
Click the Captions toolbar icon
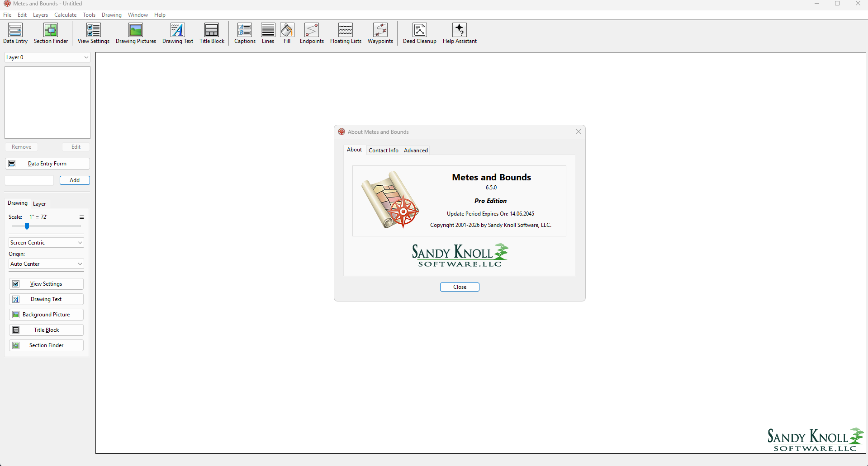tap(245, 33)
